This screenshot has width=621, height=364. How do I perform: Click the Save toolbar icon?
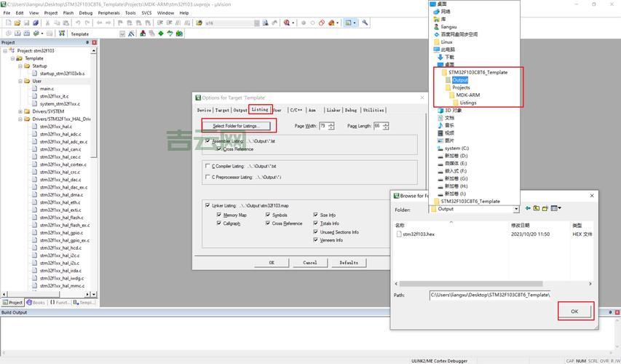(26, 23)
